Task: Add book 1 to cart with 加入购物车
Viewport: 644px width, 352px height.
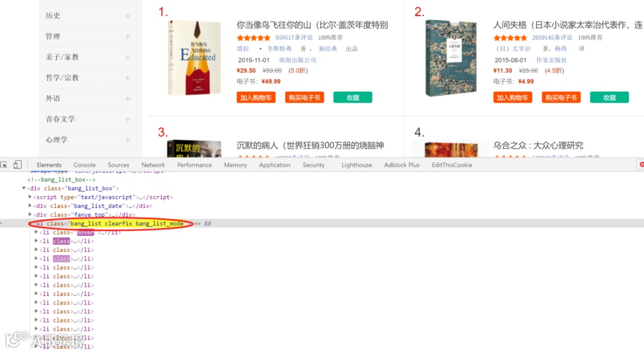Action: tap(256, 98)
